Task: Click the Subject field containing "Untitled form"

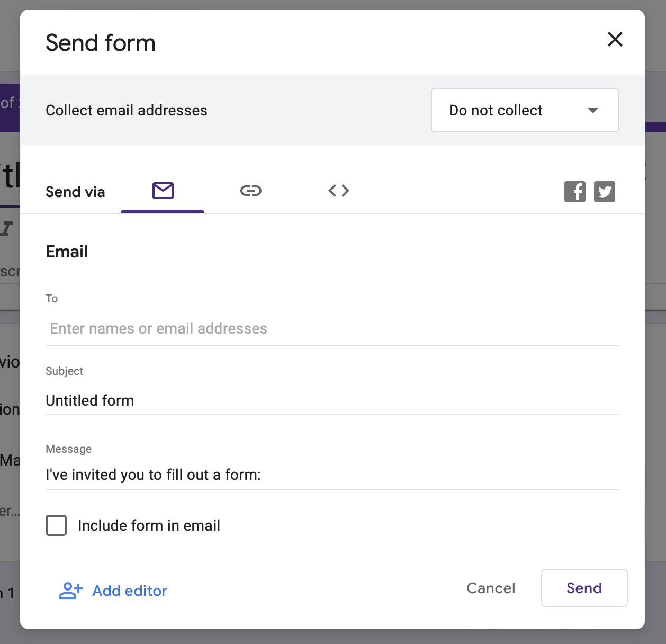Action: pyautogui.click(x=332, y=400)
